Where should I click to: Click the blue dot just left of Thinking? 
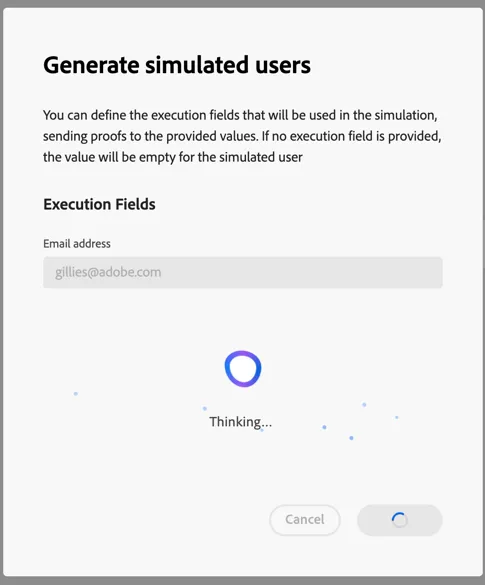click(x=204, y=409)
